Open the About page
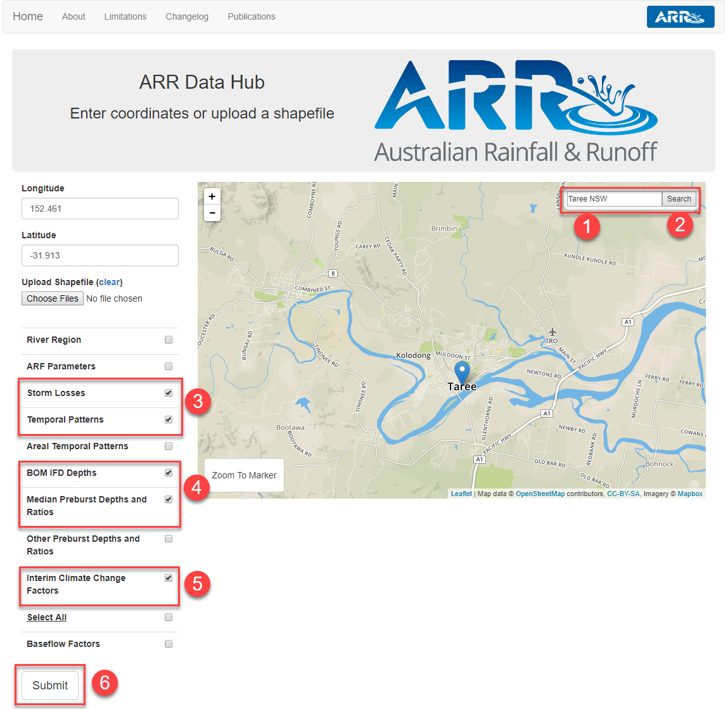Screen dimensions: 728x709 74,16
